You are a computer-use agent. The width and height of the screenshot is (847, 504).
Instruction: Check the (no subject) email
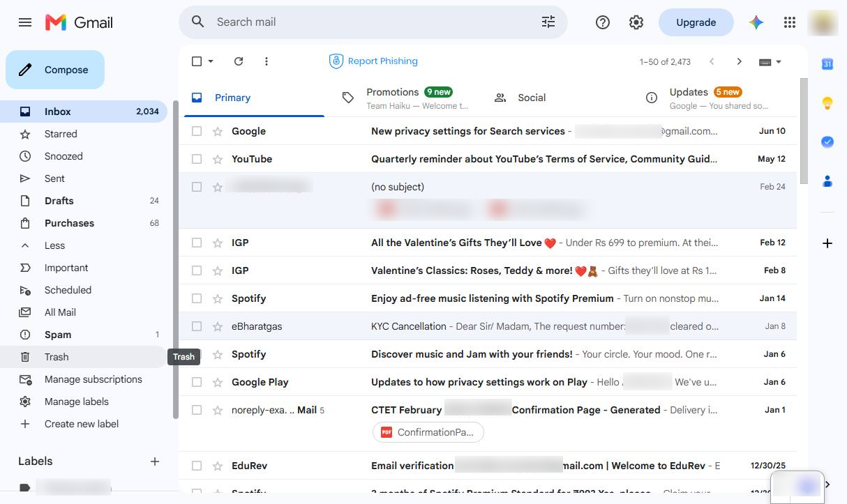click(197, 187)
